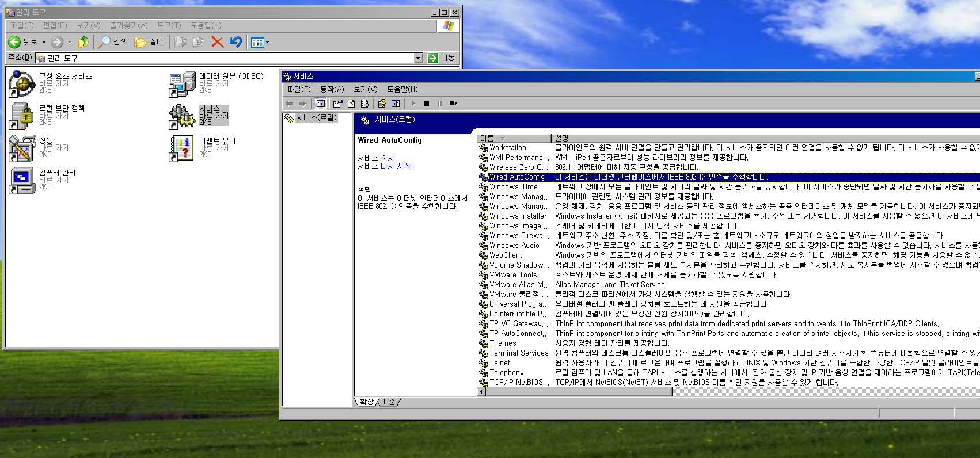
Task: Sort by the 이름 column header
Action: tap(514, 138)
